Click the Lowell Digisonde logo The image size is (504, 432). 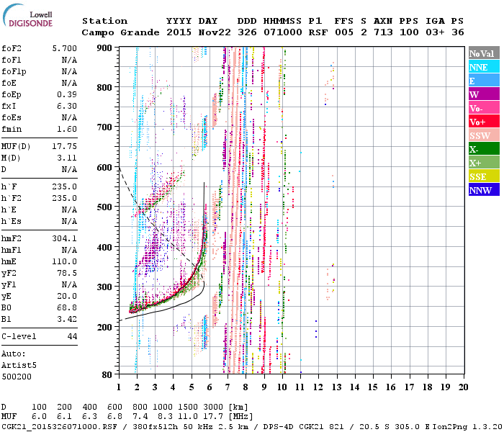(27, 16)
